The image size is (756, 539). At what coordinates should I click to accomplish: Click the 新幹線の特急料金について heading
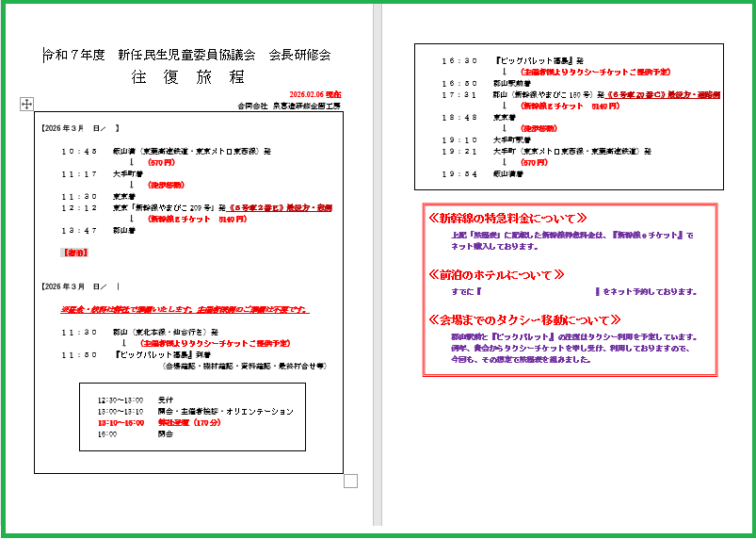507,218
